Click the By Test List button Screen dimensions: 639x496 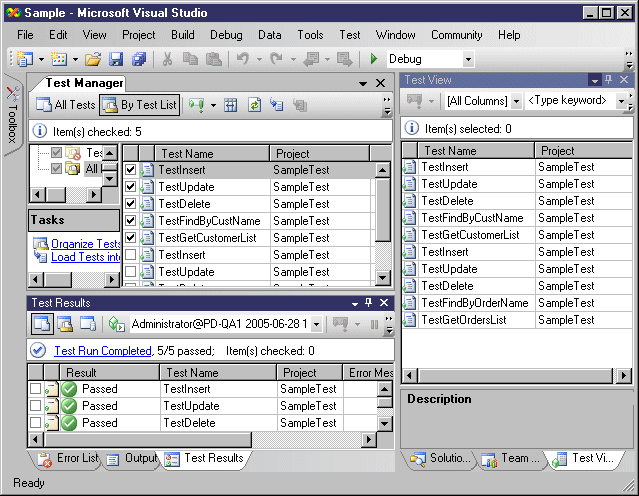pos(140,105)
